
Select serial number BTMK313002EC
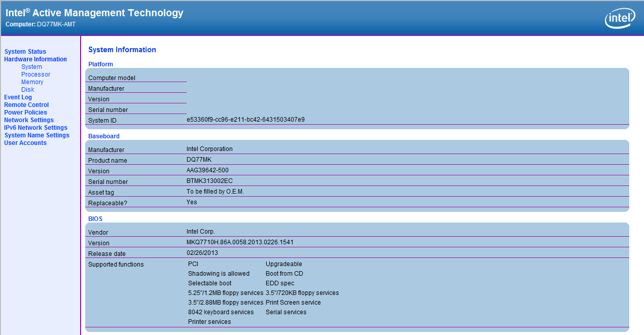(209, 181)
